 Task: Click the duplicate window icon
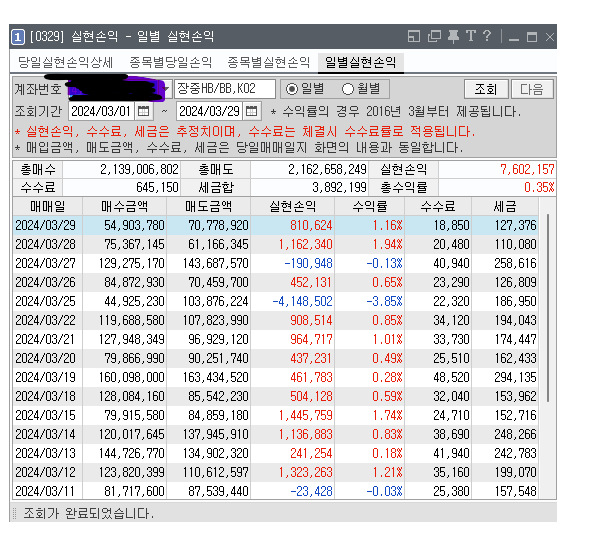click(x=434, y=36)
